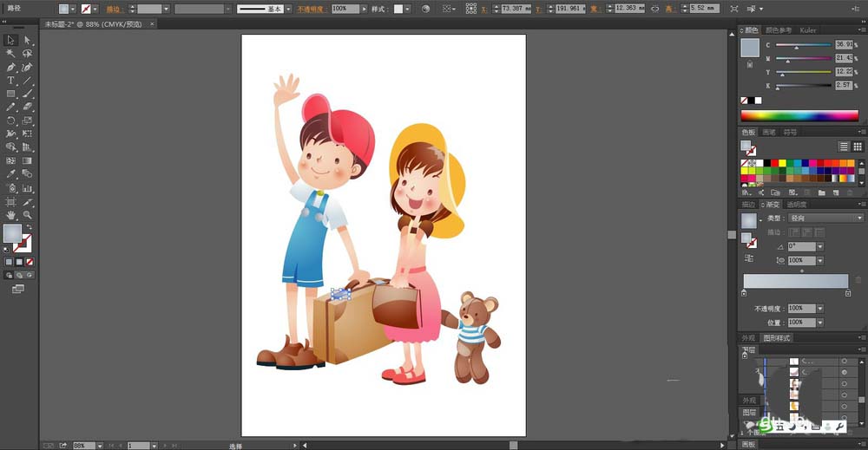This screenshot has height=450, width=868.
Task: Click the left gradient stop on gradient slider
Action: (x=744, y=293)
